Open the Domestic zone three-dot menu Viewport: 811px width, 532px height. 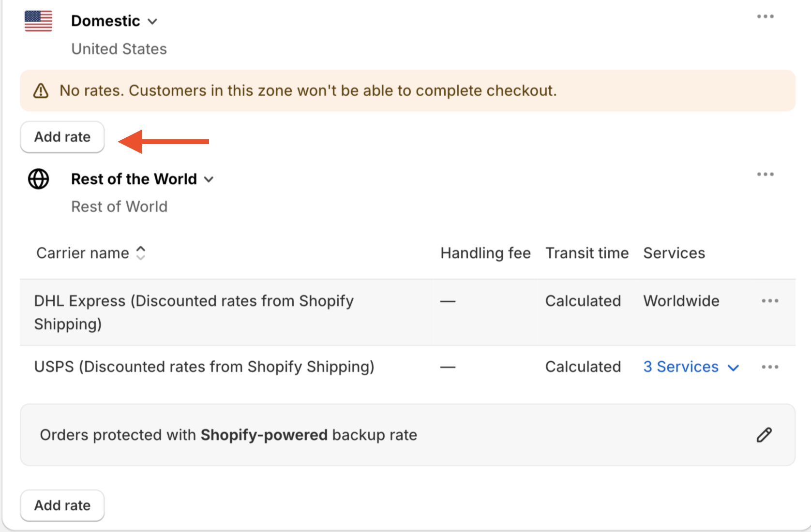(765, 16)
